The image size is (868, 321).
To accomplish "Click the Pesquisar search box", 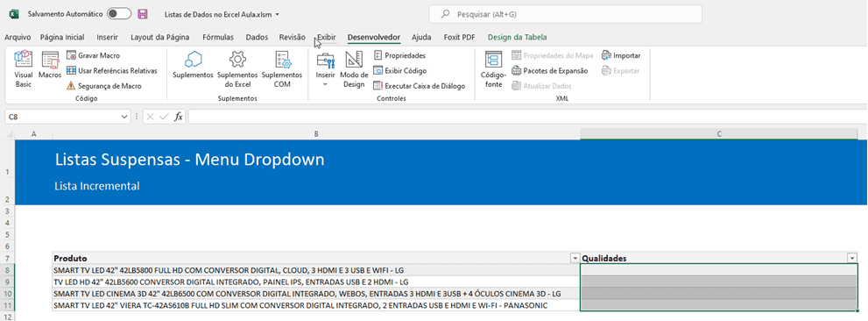I will (565, 14).
